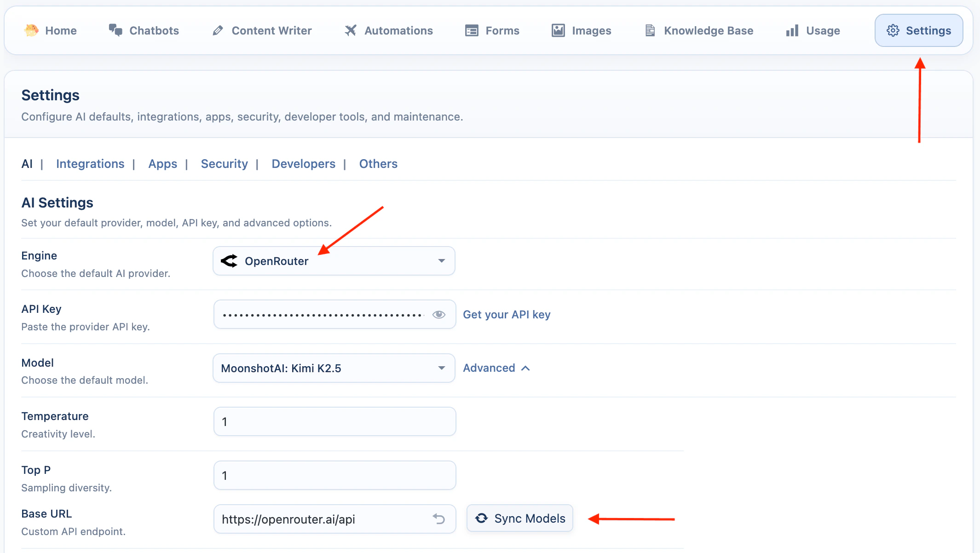Click the Forms icon
Image resolution: width=980 pixels, height=553 pixels.
[x=471, y=30]
